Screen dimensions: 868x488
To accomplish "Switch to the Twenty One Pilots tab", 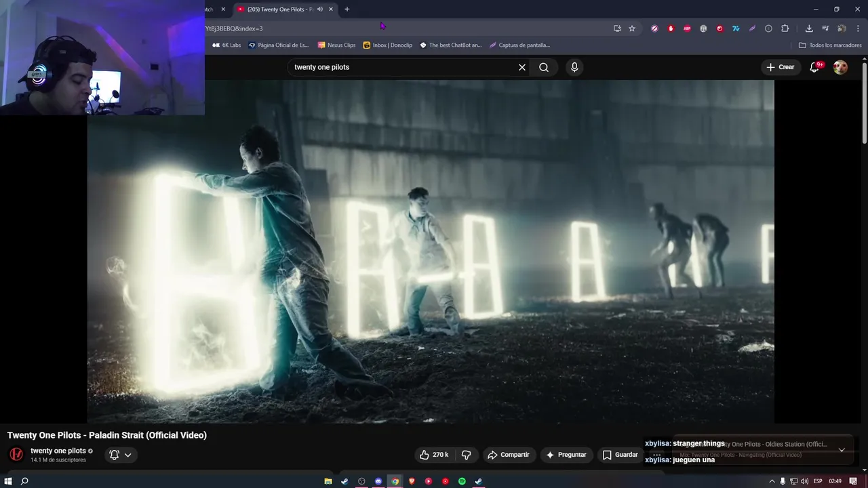I will [279, 9].
